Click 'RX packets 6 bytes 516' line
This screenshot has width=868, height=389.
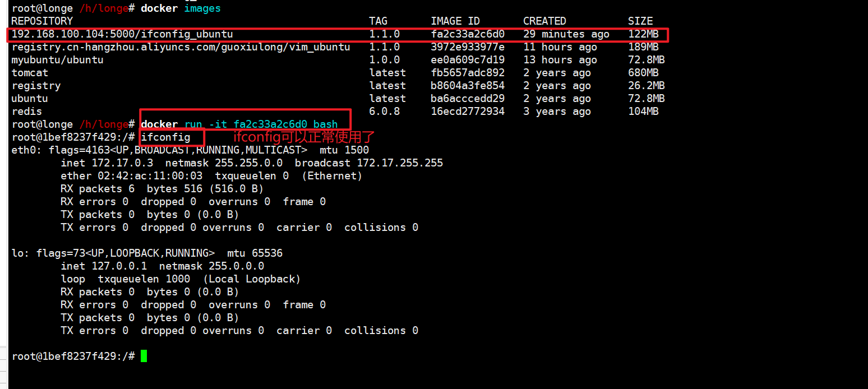(162, 189)
